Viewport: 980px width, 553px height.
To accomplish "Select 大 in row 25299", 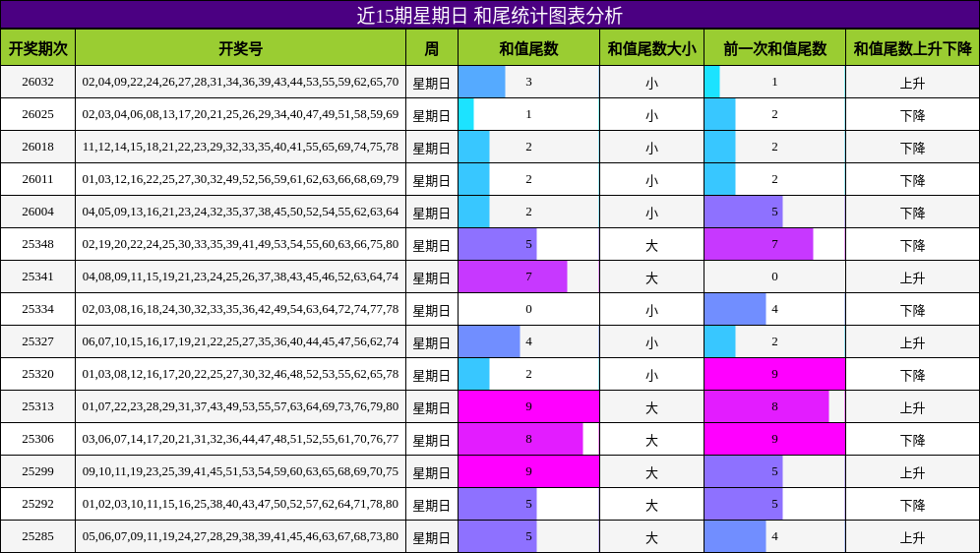I will tap(652, 473).
